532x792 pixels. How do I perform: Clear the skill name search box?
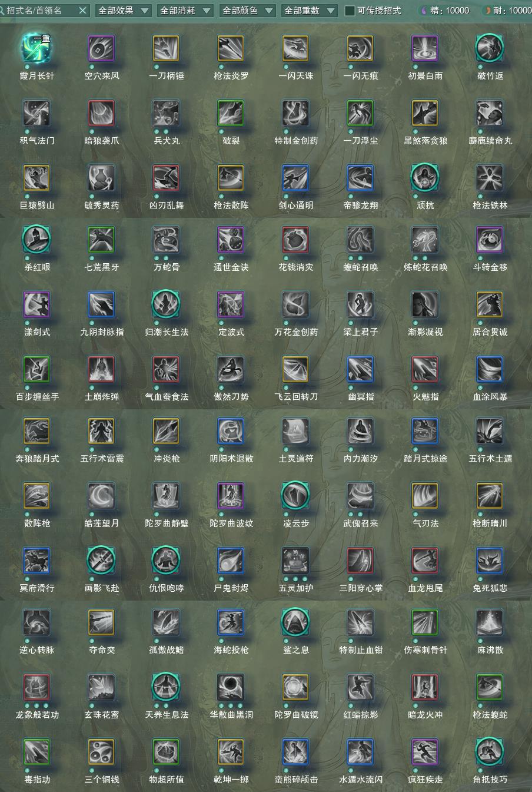(x=82, y=11)
